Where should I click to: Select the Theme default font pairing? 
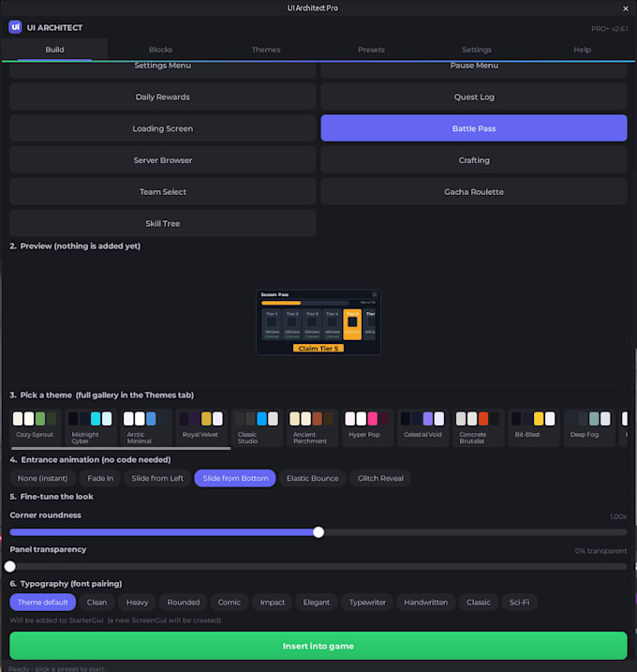pos(42,602)
